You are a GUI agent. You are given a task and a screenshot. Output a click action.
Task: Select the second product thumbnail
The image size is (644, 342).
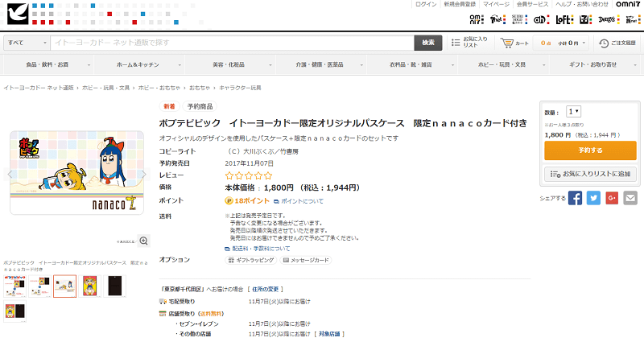(x=39, y=286)
